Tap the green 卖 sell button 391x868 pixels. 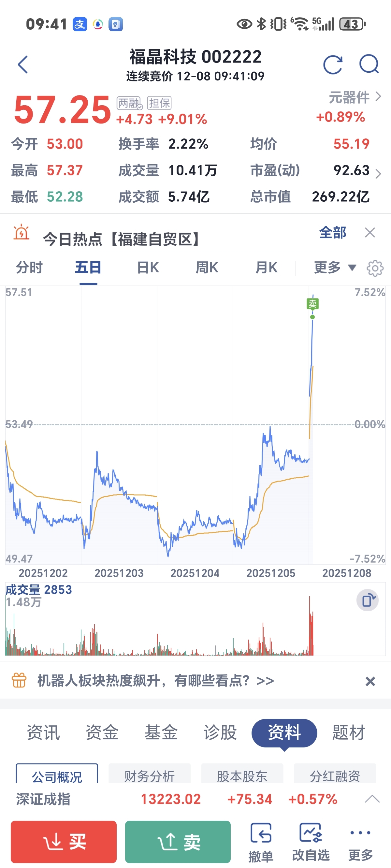(x=178, y=841)
